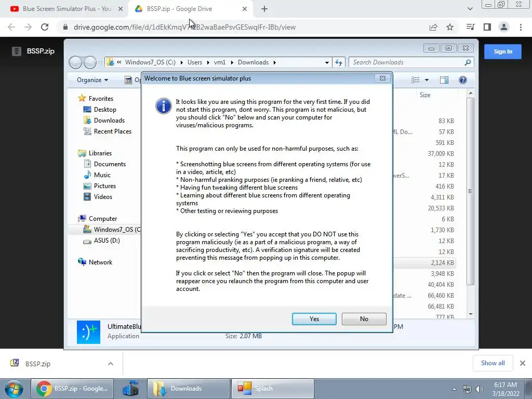Open Explorer help icon

pos(463,80)
